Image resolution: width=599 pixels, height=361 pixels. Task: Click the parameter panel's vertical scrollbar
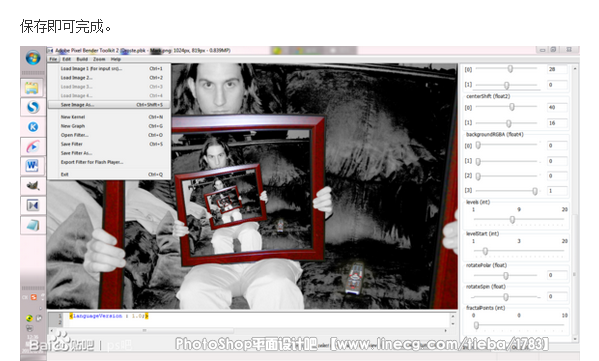pyautogui.click(x=575, y=202)
